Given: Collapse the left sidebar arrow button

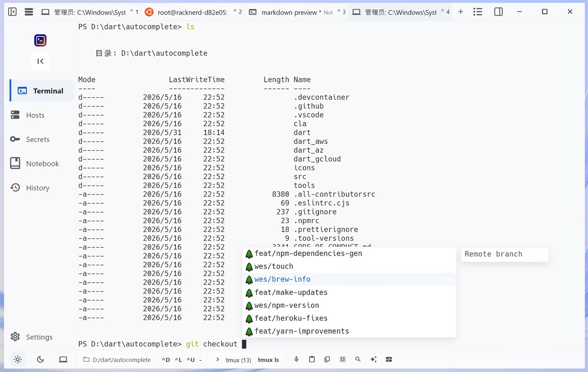Looking at the screenshot, I should point(41,61).
